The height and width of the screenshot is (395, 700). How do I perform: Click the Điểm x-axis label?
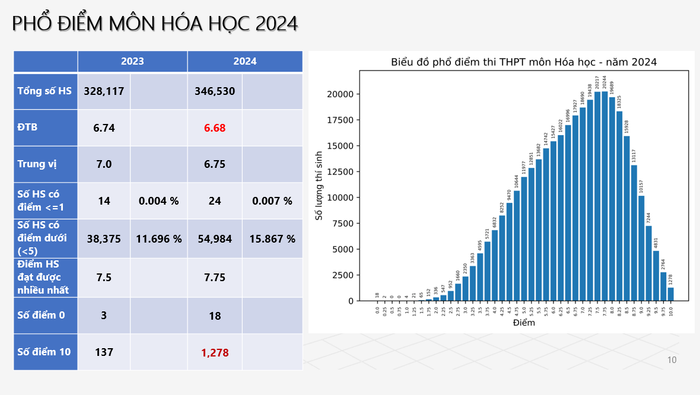click(x=524, y=323)
